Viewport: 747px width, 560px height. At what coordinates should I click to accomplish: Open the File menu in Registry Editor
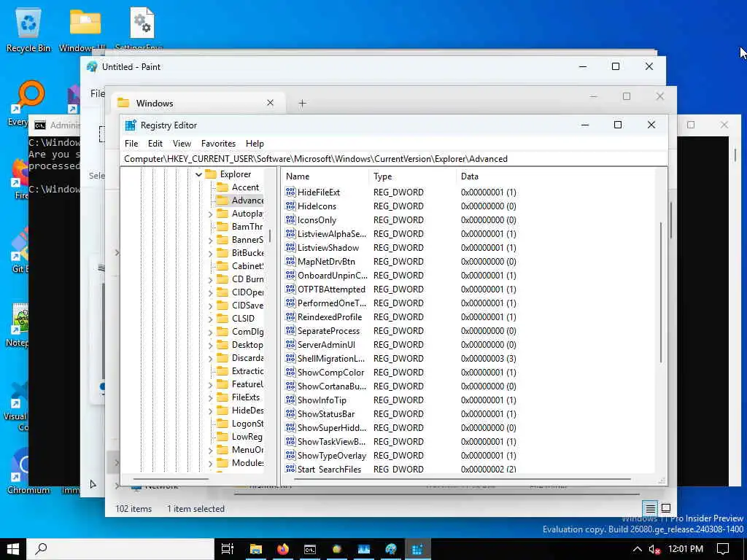coord(131,144)
